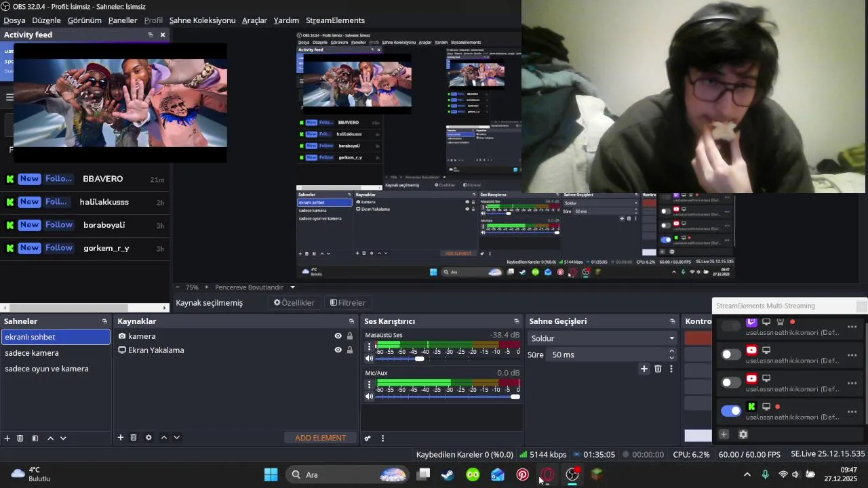Decrease the Süre duration with the down arrow
The height and width of the screenshot is (488, 868).
[672, 358]
